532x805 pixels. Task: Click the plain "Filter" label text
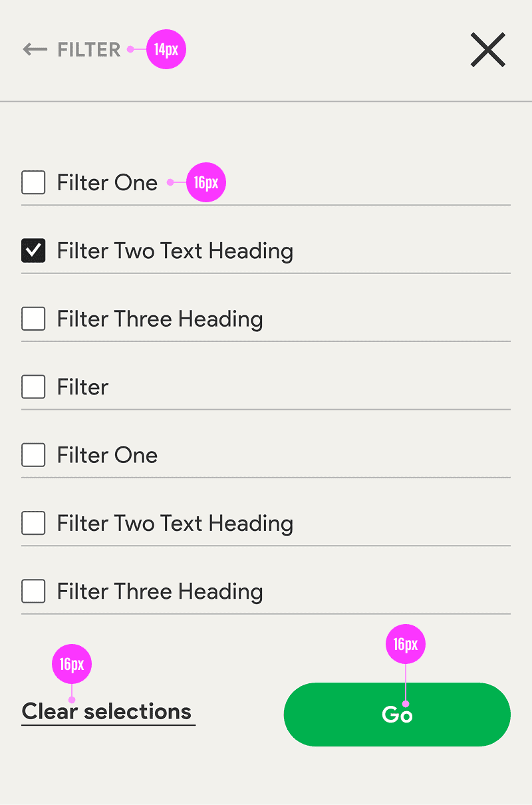(x=82, y=387)
